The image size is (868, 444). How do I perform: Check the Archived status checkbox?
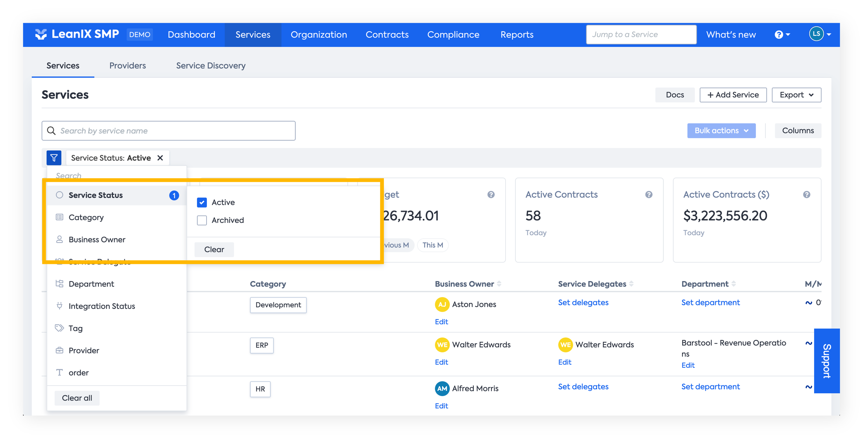202,220
